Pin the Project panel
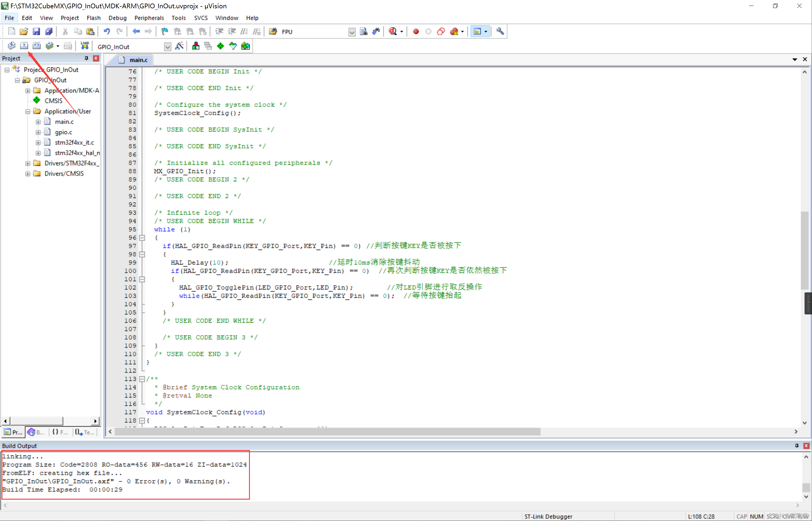 pyautogui.click(x=86, y=58)
